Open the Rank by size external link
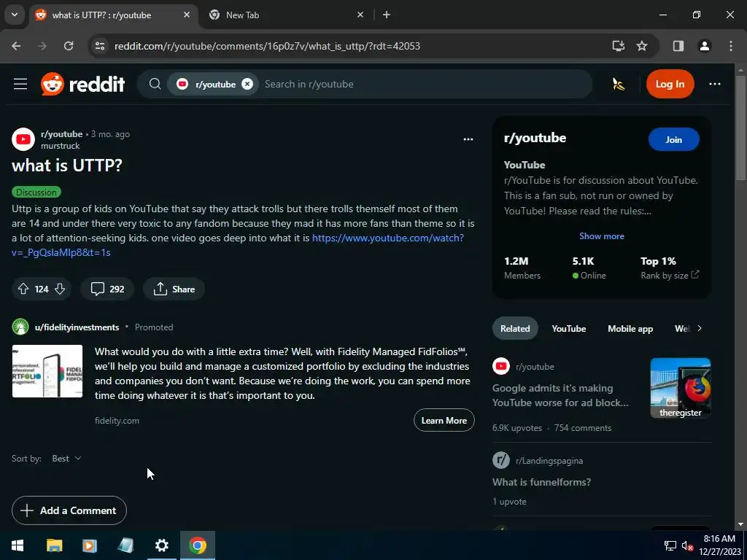This screenshot has height=560, width=747. (x=670, y=275)
